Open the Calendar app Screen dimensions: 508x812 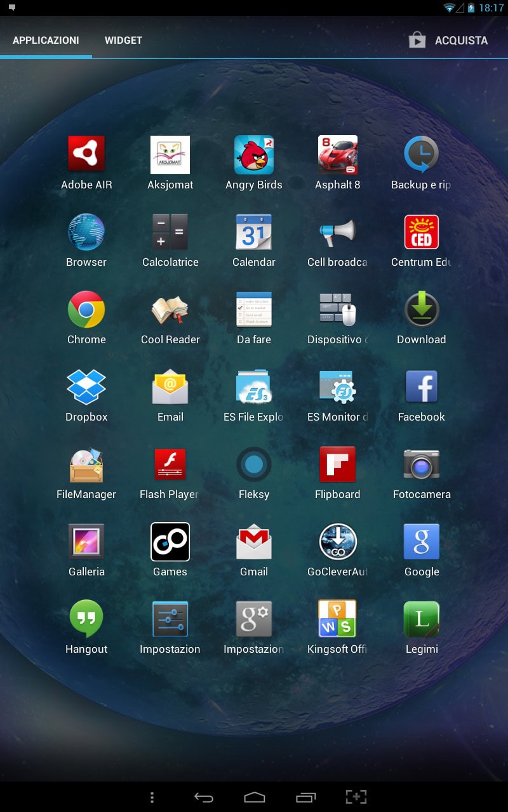click(254, 232)
